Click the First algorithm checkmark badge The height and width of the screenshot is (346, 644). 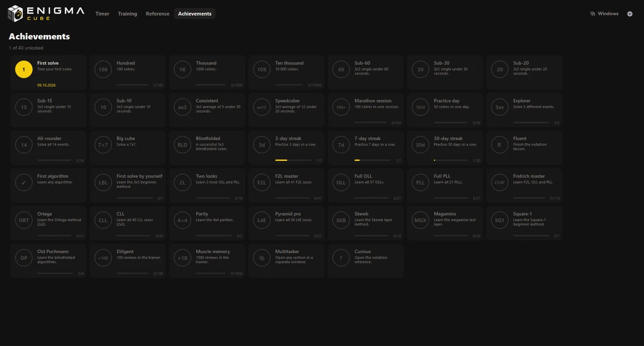(24, 183)
